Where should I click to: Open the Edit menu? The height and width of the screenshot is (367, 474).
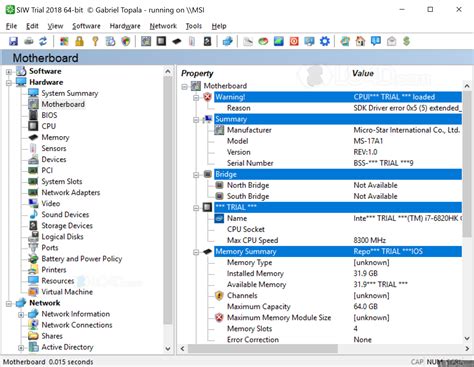[32, 26]
